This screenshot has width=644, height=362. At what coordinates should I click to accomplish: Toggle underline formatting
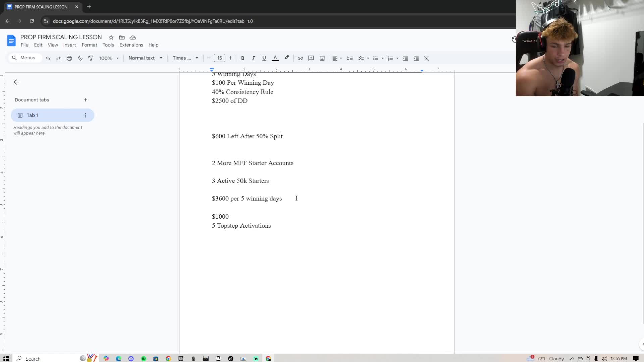point(264,58)
